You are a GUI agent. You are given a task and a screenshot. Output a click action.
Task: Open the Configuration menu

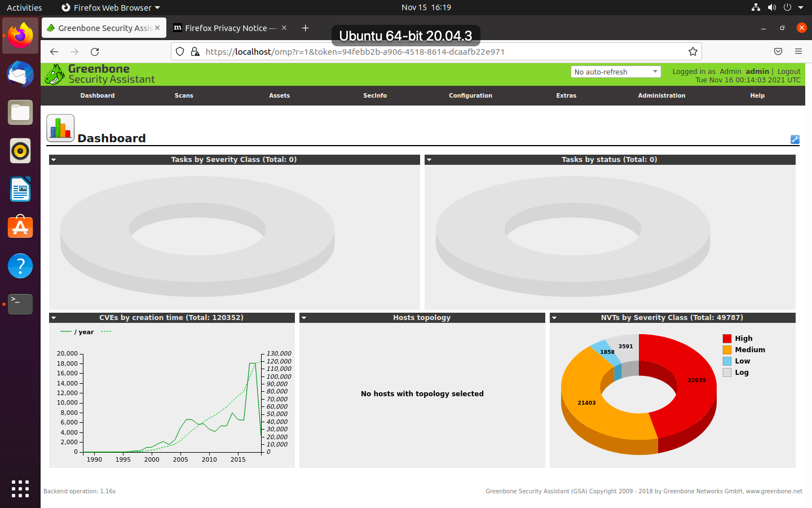coord(471,95)
